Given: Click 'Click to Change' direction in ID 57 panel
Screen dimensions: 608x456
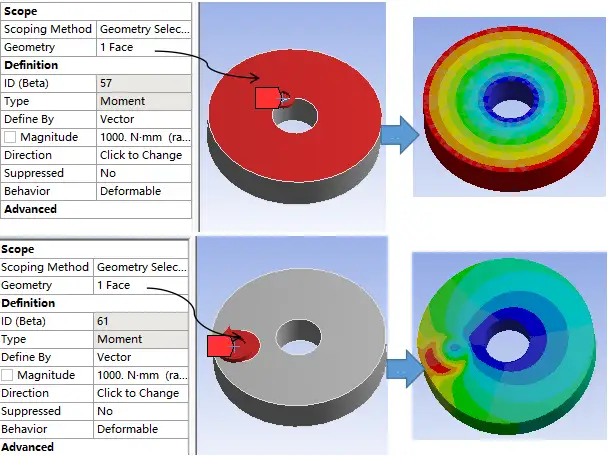Looking at the screenshot, I should click(x=144, y=155).
